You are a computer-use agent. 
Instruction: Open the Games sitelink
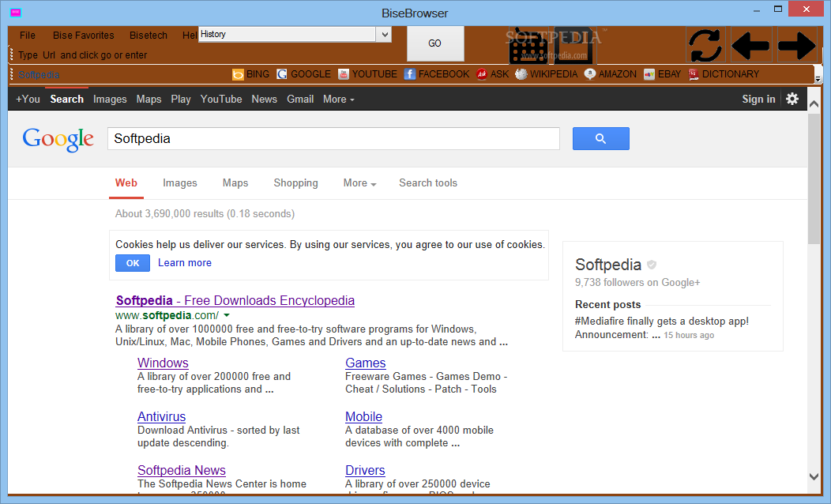(365, 363)
